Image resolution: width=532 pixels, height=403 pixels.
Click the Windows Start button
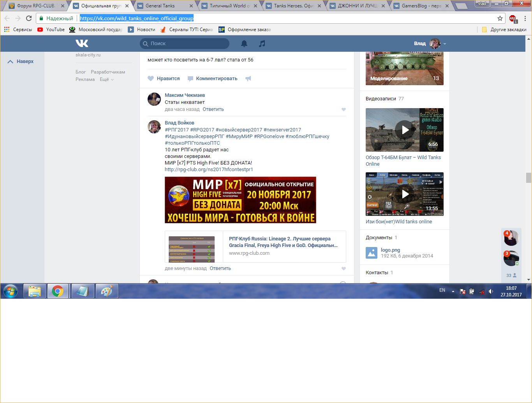click(11, 291)
